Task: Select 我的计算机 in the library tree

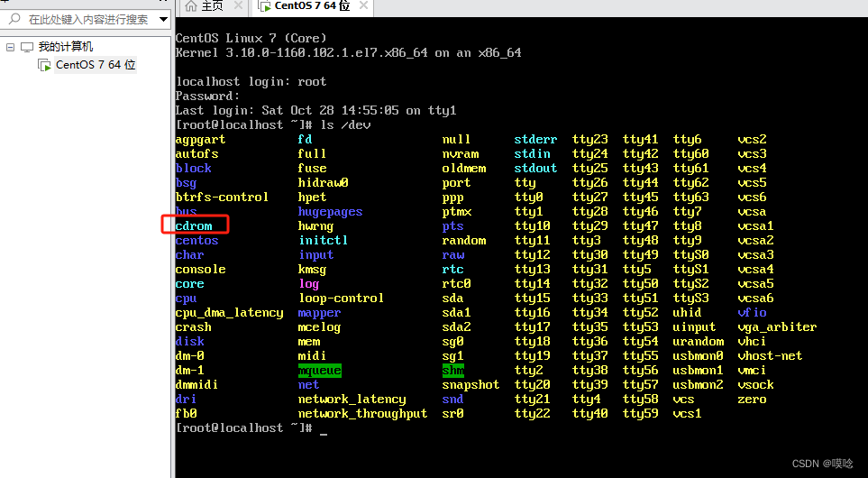Action: coord(65,47)
